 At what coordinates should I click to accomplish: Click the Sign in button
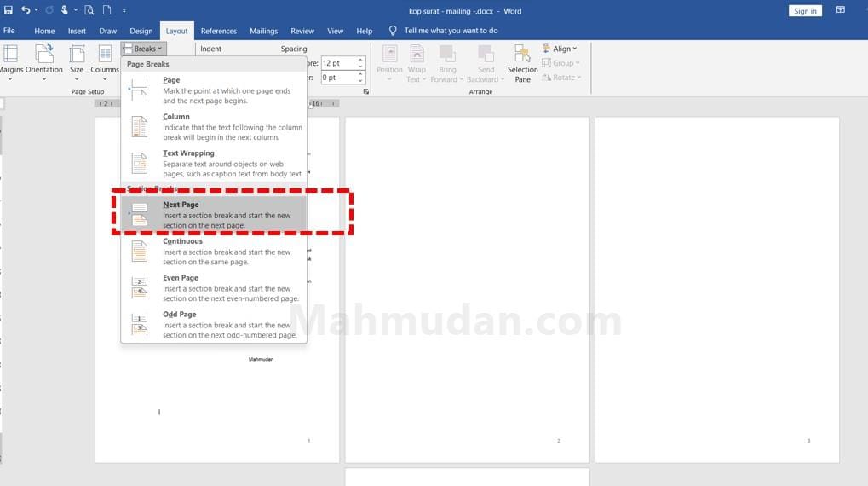(804, 11)
